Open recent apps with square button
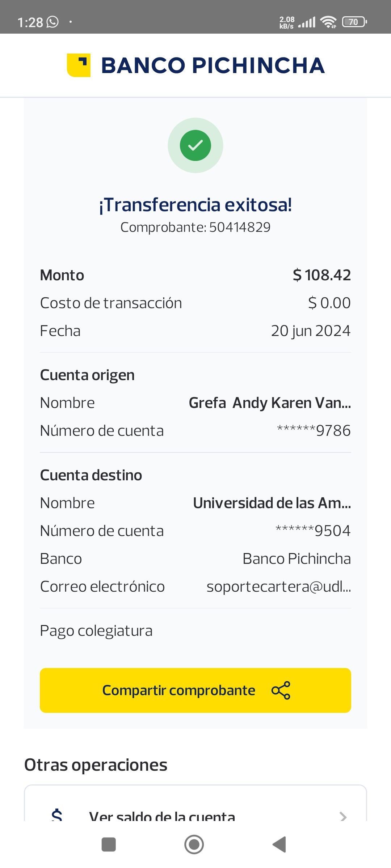This screenshot has height=868, width=391. 109,844
